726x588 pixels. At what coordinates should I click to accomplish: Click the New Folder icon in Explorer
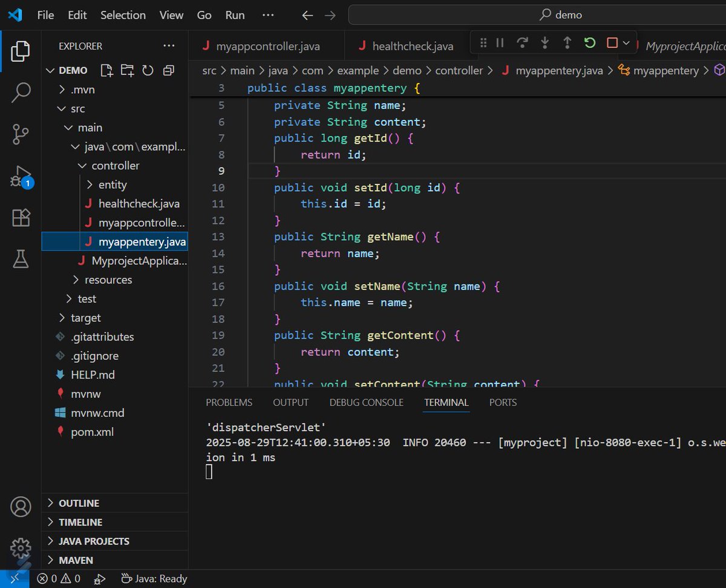(x=127, y=70)
